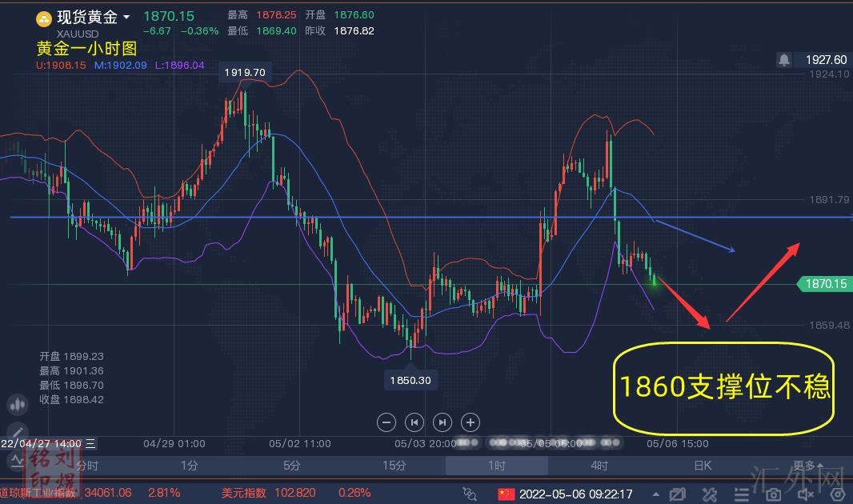Toggle the connection link icon
Image resolution: width=853 pixels, height=504 pixels.
471,494
